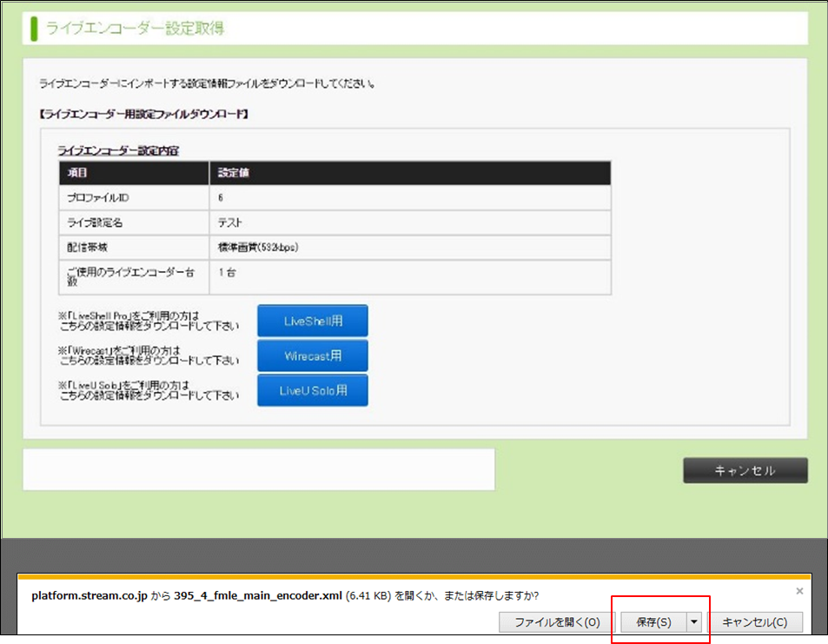The width and height of the screenshot is (828, 644).
Task: Click the 項目 column header
Action: pos(134,173)
